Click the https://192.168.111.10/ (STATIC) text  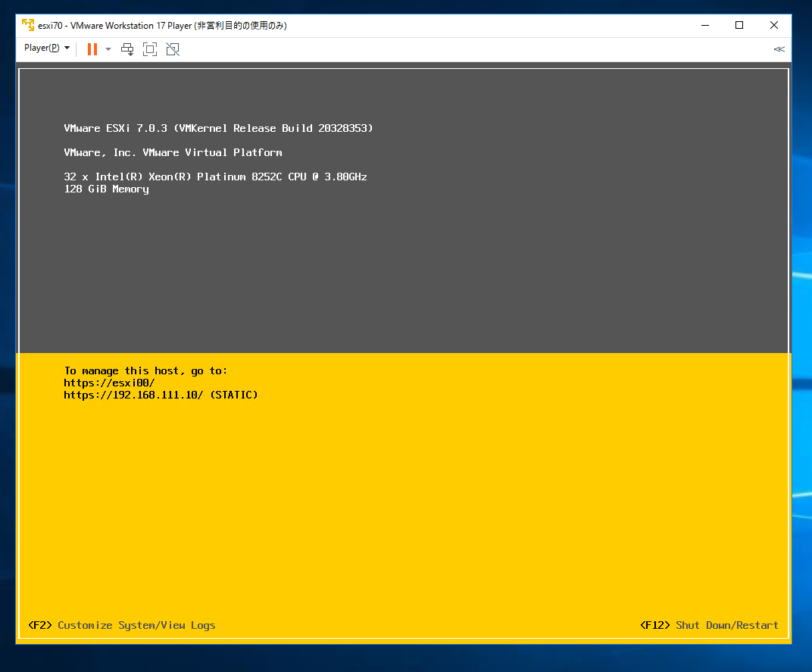point(161,395)
